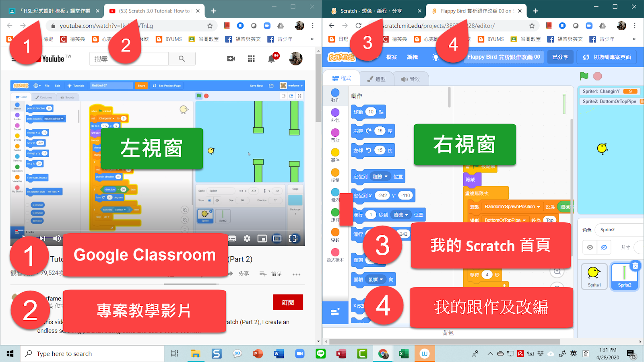The width and height of the screenshot is (644, 362).
Task: Open PowerPoint from the taskbar
Action: (x=258, y=354)
